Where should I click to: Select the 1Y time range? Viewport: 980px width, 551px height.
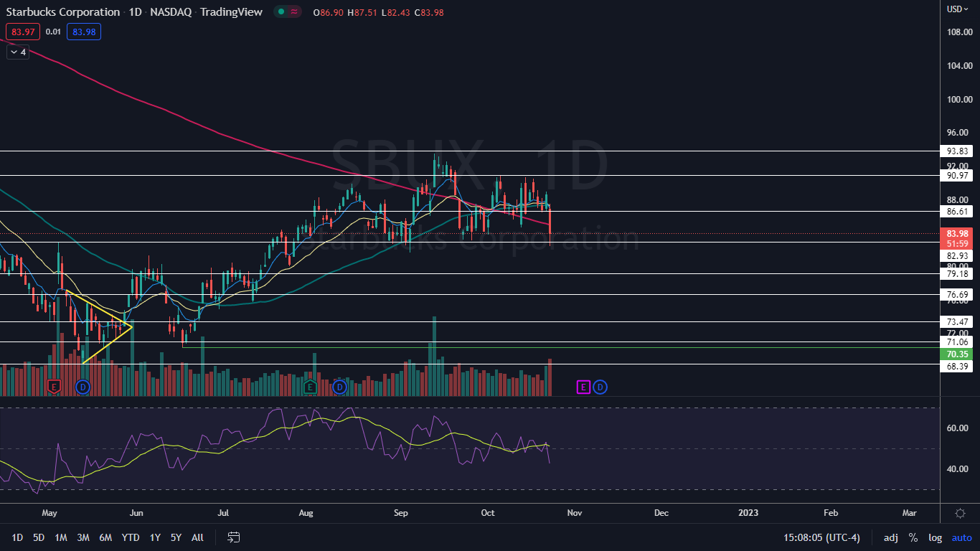tap(155, 537)
